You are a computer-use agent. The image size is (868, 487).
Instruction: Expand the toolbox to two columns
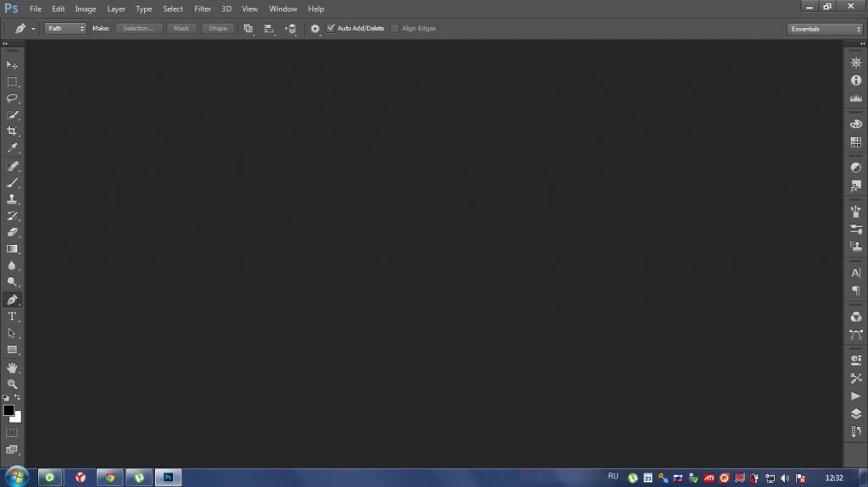tap(6, 44)
